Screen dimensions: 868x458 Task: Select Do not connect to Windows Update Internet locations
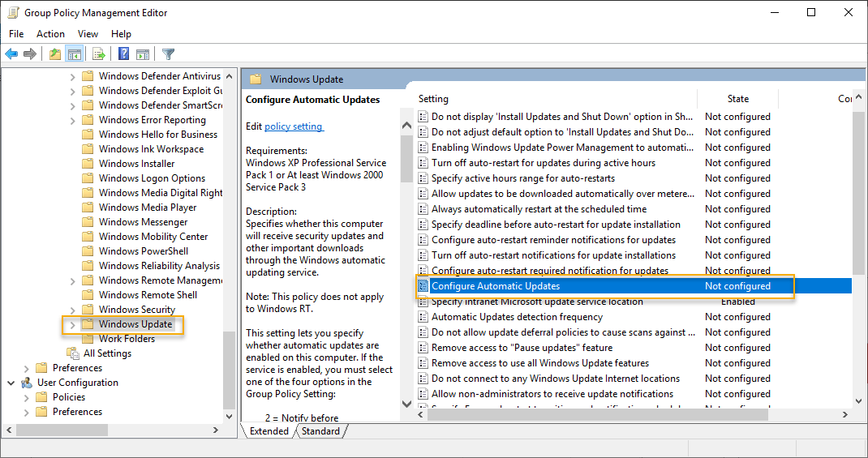[x=556, y=379]
